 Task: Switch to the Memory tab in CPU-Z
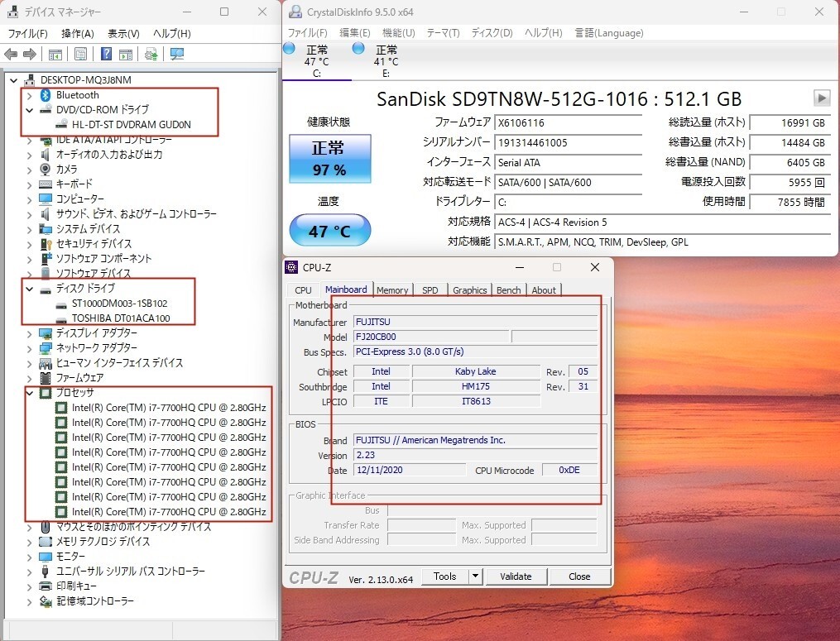(x=392, y=289)
